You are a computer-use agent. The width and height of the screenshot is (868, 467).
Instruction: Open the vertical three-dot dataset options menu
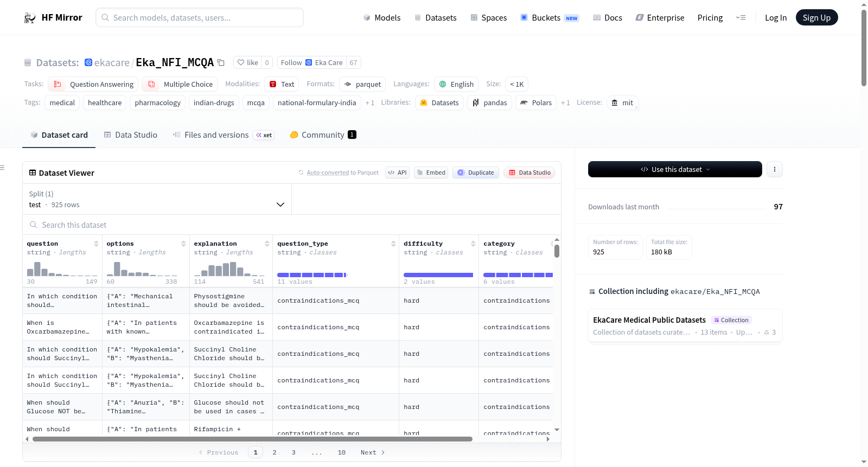[774, 169]
